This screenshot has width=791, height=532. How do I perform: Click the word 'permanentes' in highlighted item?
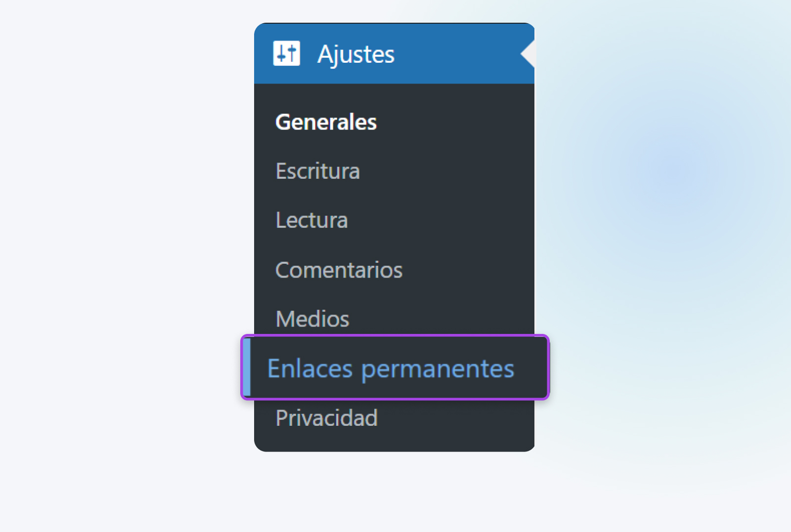point(438,369)
